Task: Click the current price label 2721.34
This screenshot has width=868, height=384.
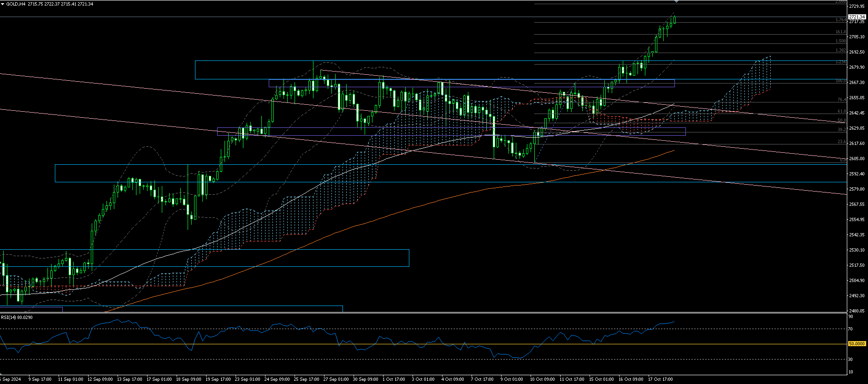Action: (857, 17)
